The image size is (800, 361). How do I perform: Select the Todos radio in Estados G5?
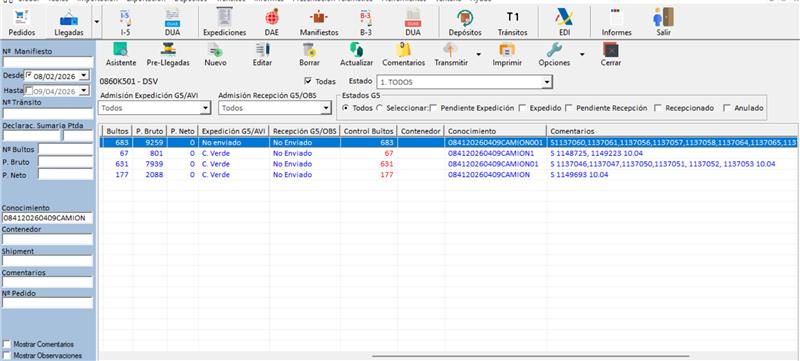(x=345, y=108)
